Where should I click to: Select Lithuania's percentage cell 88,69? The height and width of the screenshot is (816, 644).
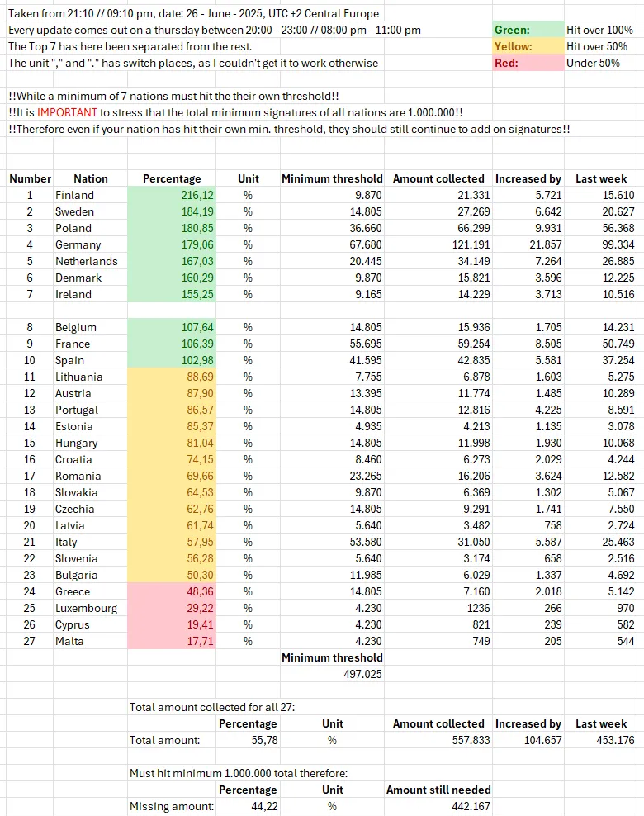172,377
